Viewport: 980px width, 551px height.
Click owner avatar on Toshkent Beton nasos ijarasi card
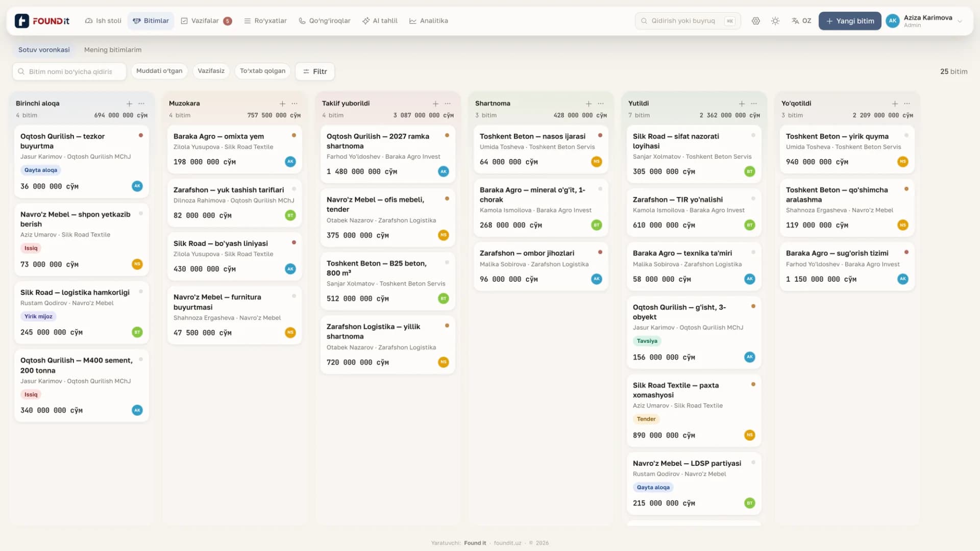pyautogui.click(x=597, y=162)
